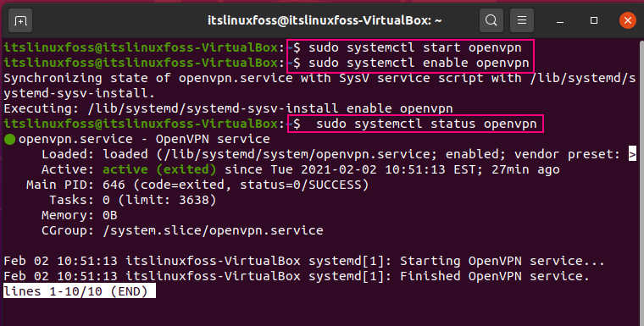This screenshot has height=326, width=644.
Task: Click 'Finished OpenVPN service.' log line
Action: click(x=495, y=276)
